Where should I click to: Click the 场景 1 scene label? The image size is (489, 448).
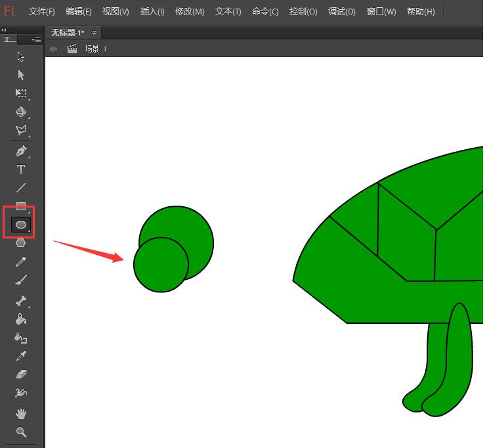(x=95, y=49)
